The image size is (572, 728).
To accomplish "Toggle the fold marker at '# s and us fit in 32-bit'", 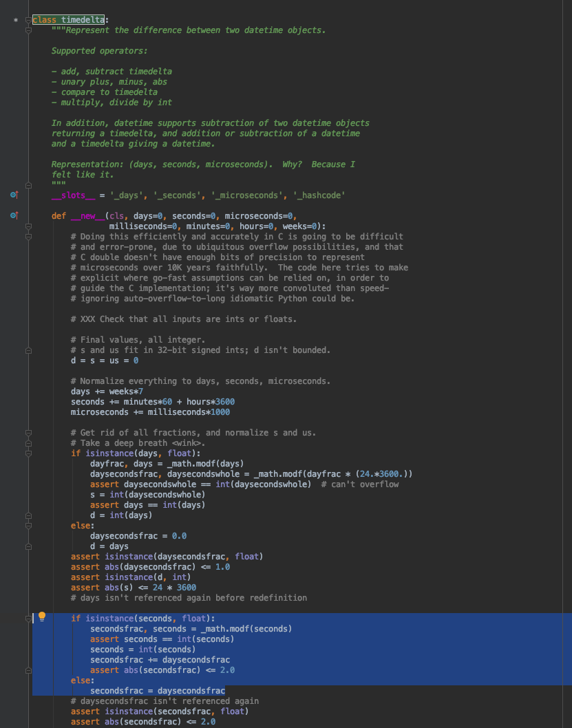I will 28,350.
